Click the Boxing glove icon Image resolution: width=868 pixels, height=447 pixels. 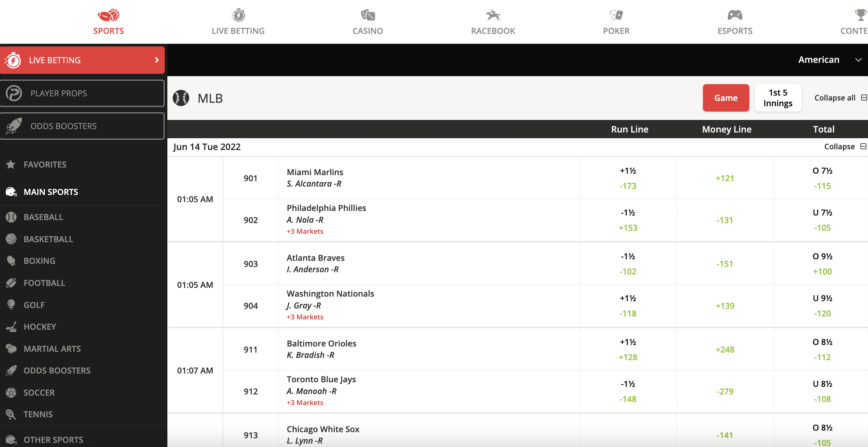11,261
